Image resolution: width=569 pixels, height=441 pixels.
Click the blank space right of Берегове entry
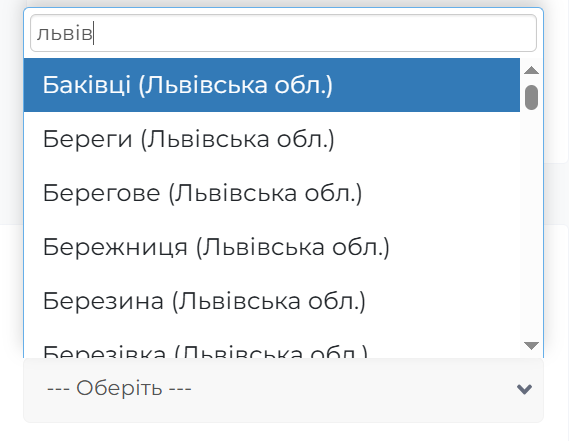pos(441,193)
